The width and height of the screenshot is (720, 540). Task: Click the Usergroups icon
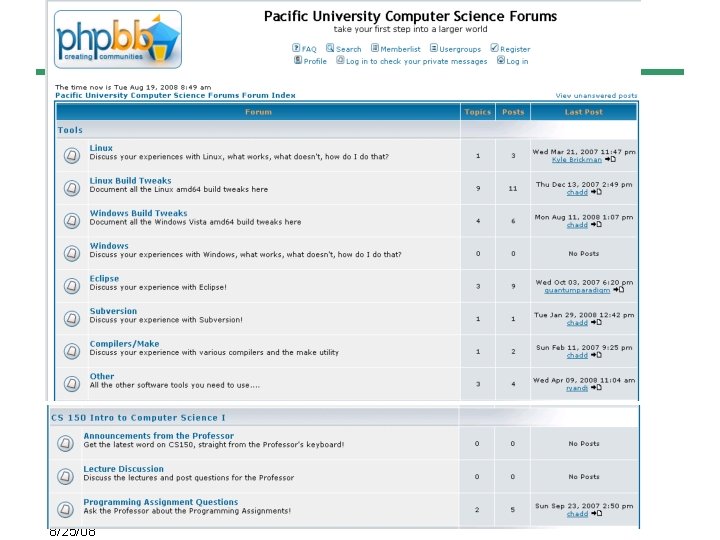[433, 48]
